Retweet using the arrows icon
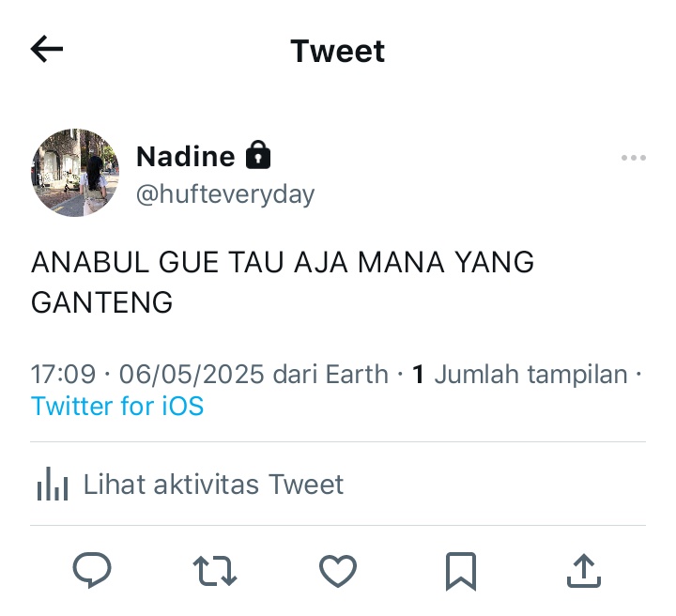Viewport: 676px width, 616px height. click(215, 571)
